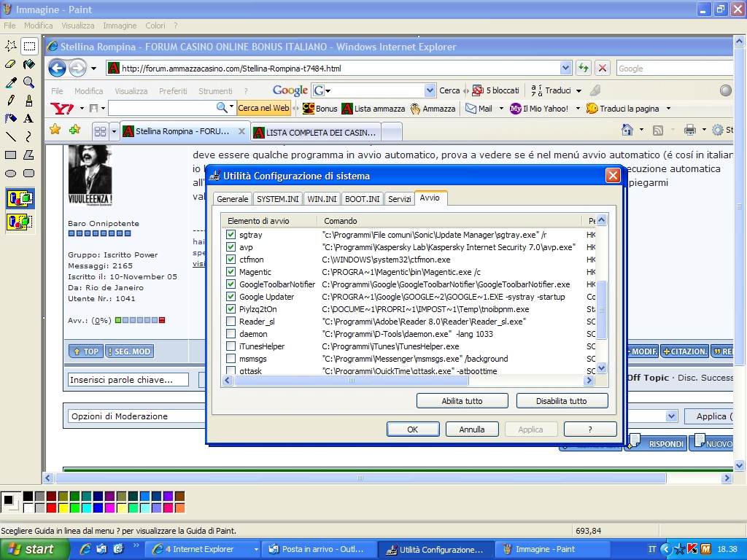Select the Polygon tool in Paint
This screenshot has height=560, width=747.
click(x=29, y=155)
